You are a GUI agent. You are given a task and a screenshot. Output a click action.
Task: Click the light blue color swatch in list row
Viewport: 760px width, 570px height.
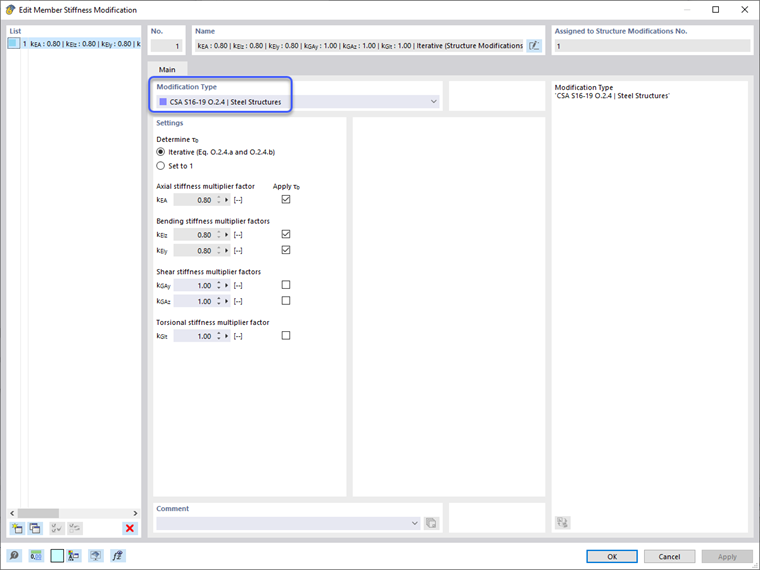pyautogui.click(x=14, y=44)
